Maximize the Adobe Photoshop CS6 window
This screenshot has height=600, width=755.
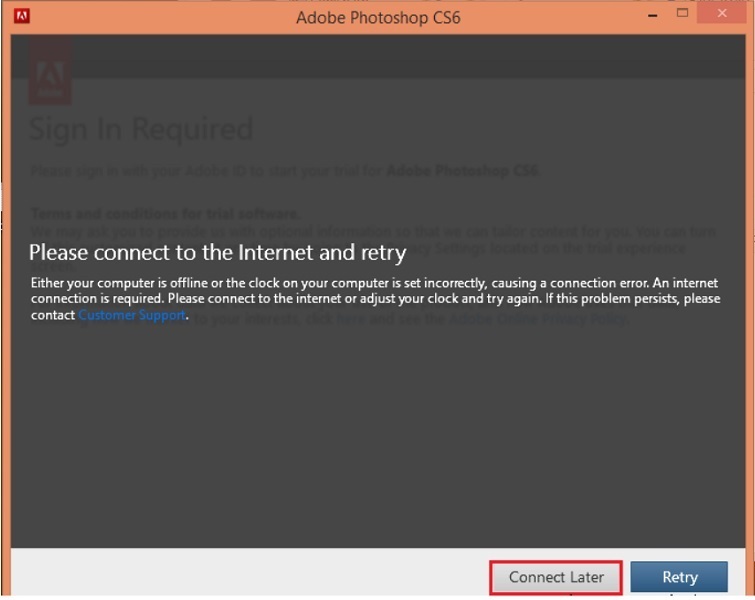coord(683,14)
